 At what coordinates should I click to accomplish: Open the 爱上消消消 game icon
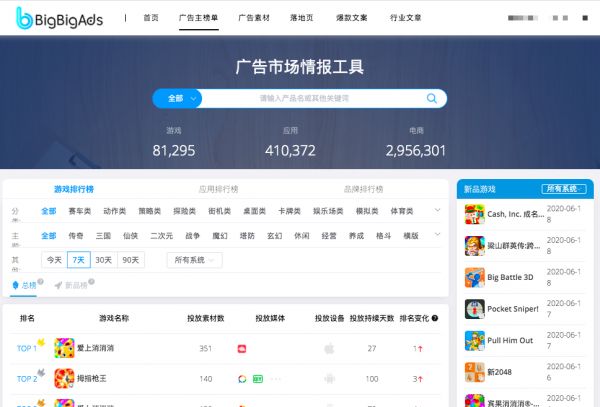(64, 348)
